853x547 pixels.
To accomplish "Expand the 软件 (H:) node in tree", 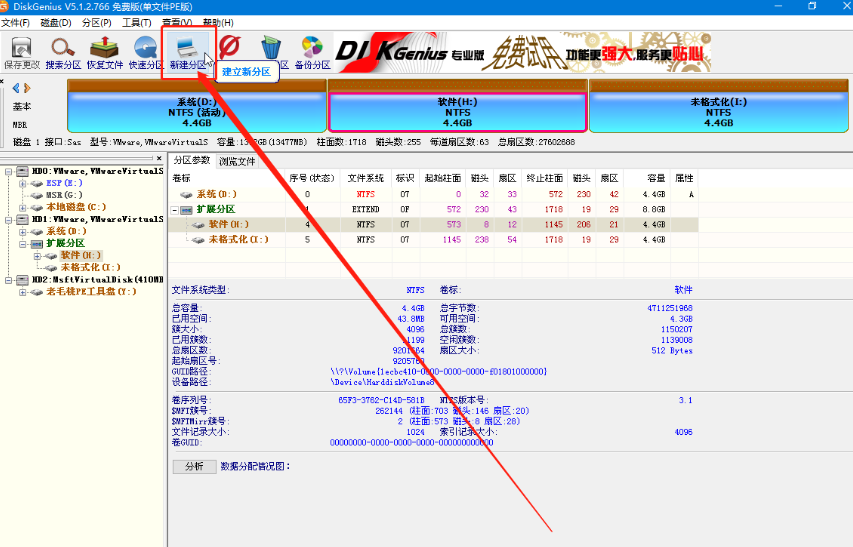I will 37,256.
